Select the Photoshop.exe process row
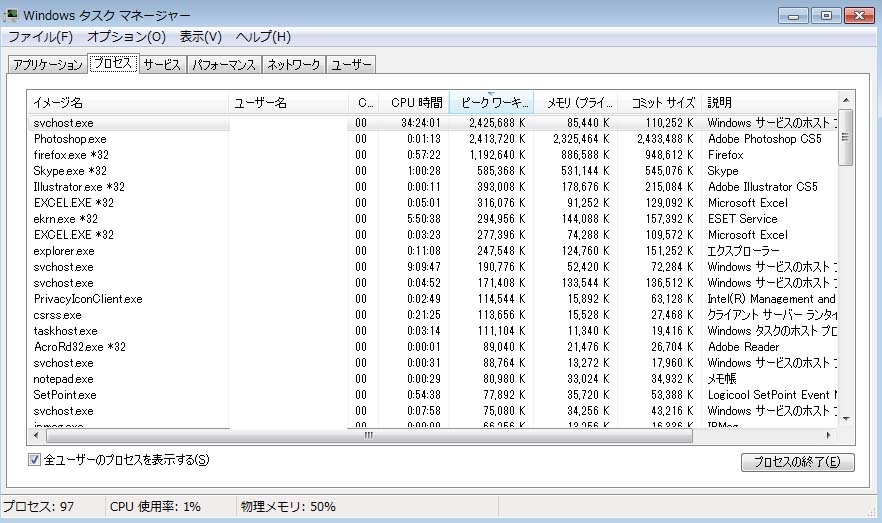Viewport: 882px width, 523px height. [x=433, y=139]
